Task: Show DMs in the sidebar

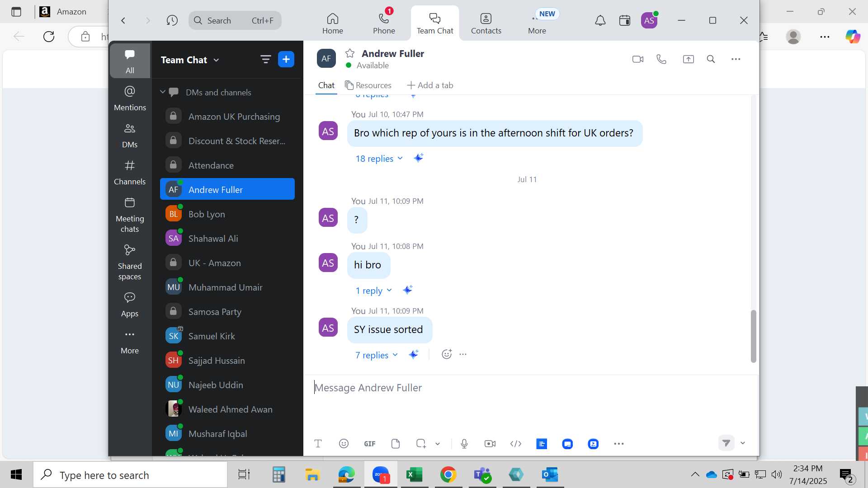Action: 130,136
